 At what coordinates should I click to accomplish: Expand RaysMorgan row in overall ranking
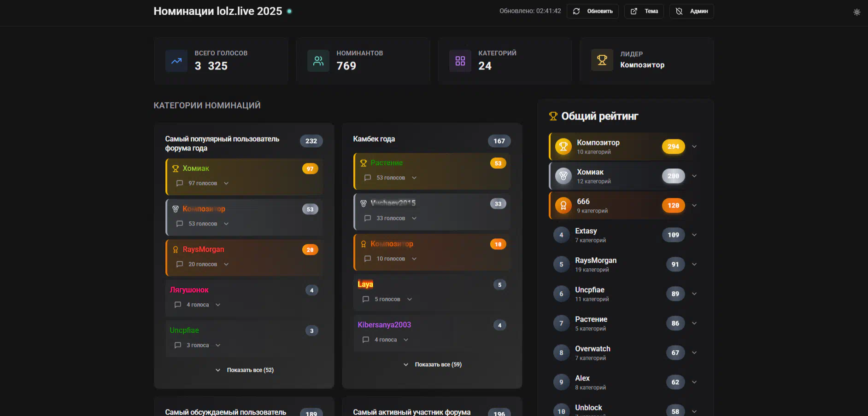pyautogui.click(x=694, y=265)
